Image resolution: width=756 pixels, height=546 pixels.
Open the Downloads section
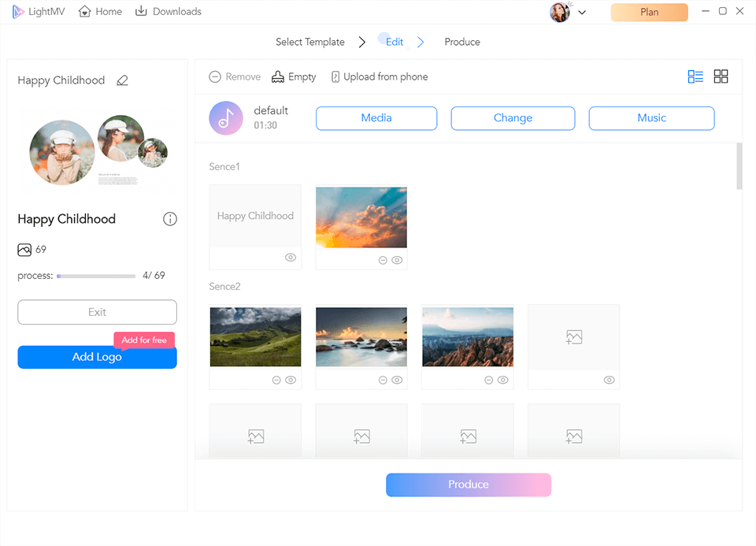pos(168,12)
